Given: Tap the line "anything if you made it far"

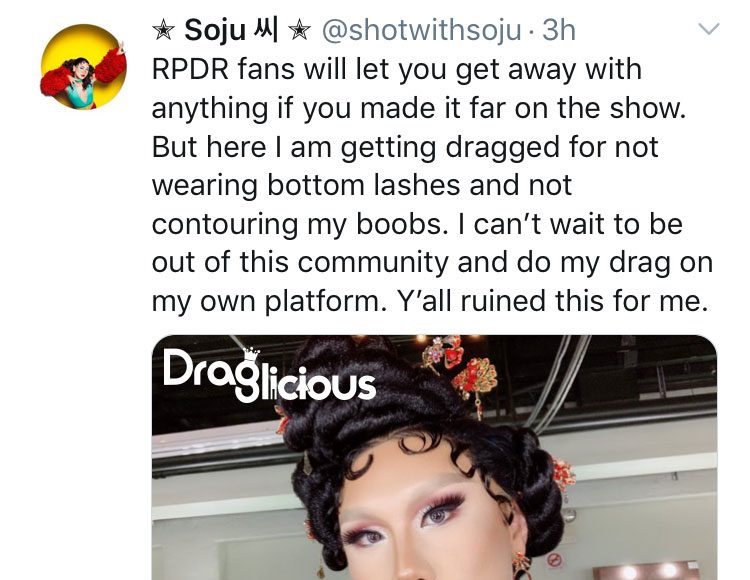Looking at the screenshot, I should pos(419,108).
